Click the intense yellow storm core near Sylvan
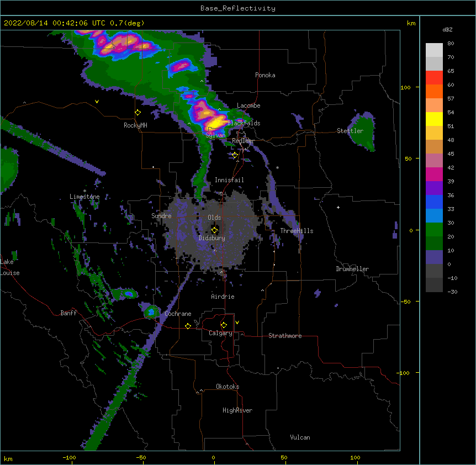This screenshot has height=465, width=476. point(218,123)
